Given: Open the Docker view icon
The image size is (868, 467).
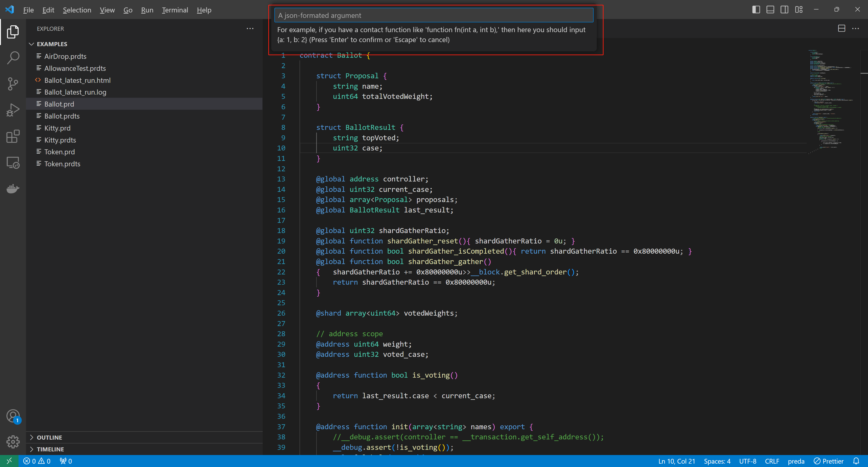Looking at the screenshot, I should pyautogui.click(x=13, y=189).
